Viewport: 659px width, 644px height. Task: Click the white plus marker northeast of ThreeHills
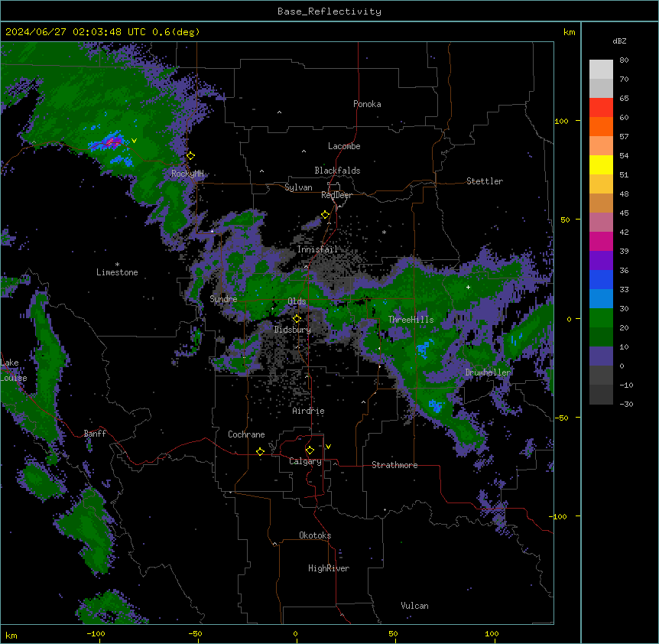click(468, 287)
